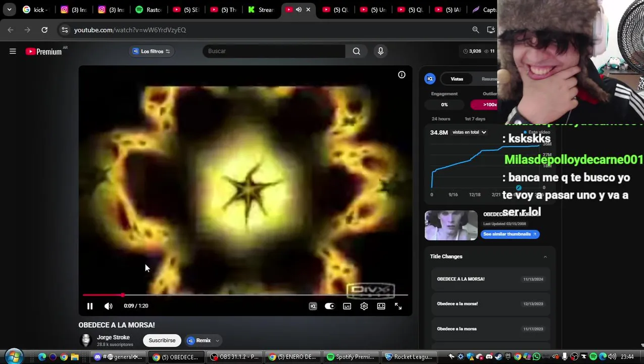This screenshot has height=364, width=644.
Task: Switch to the (5) SE YouTube tab
Action: point(186,10)
